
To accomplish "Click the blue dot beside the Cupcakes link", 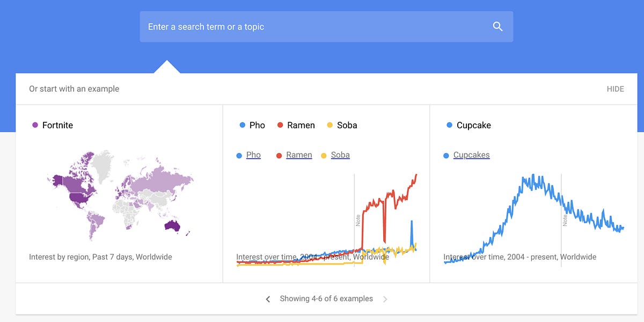I will pos(445,155).
